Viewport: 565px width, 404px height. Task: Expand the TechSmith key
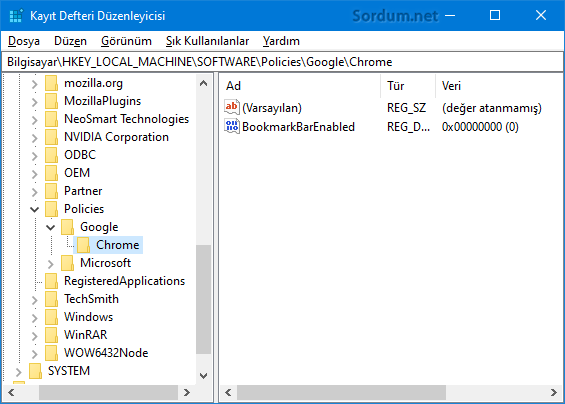pyautogui.click(x=35, y=300)
